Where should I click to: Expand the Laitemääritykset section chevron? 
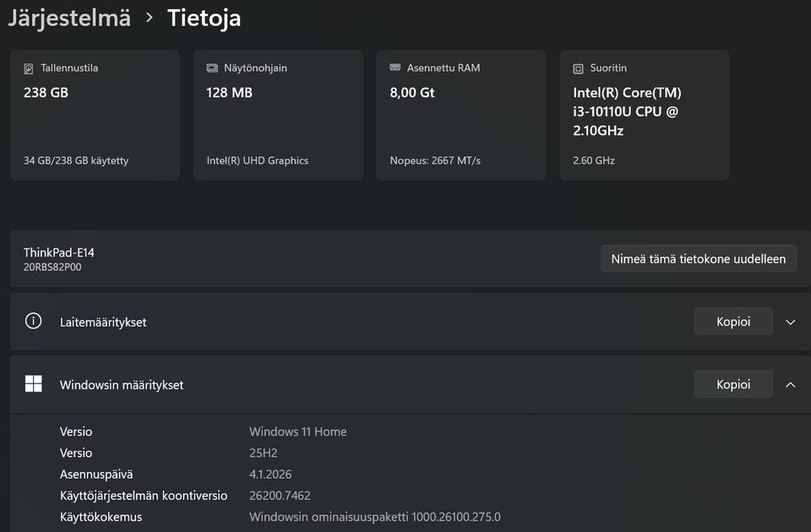click(791, 322)
